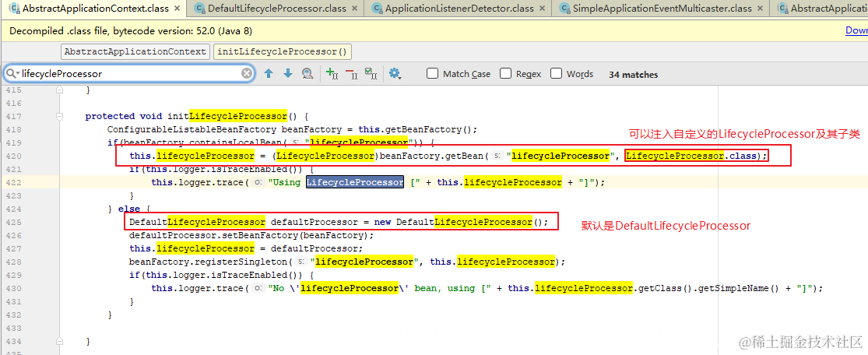Select the first AbstractApplicationContext.class tab
868x355 pixels.
[95, 9]
